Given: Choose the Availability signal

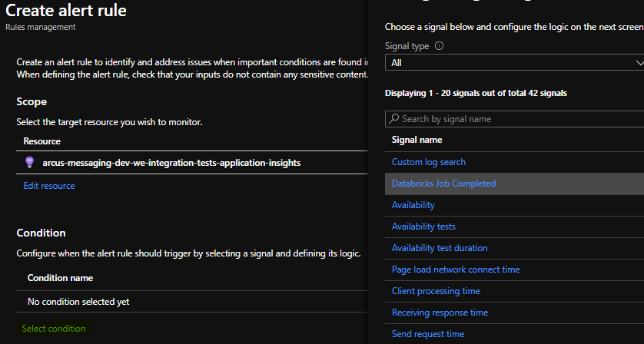Looking at the screenshot, I should click(413, 205).
